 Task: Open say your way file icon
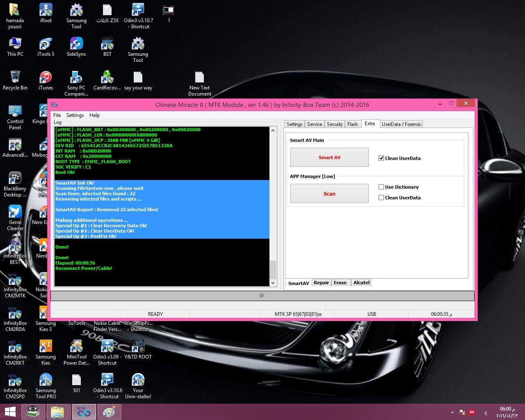pos(138,80)
